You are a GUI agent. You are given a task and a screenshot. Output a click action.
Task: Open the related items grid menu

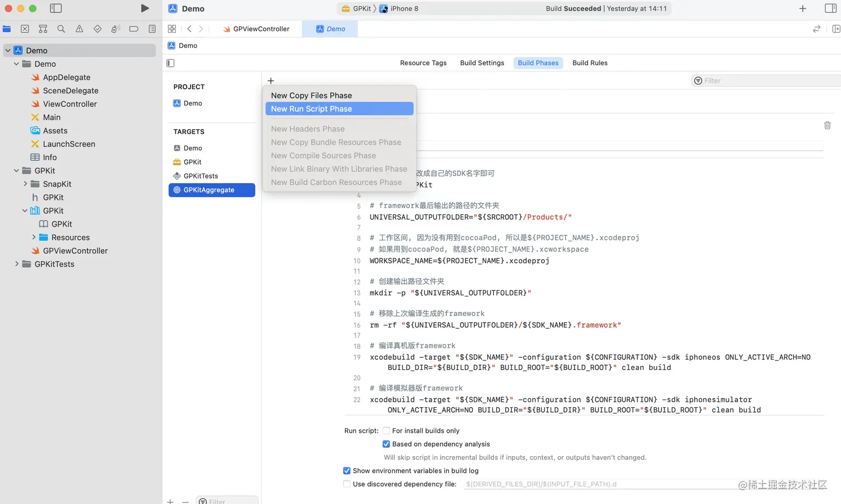tap(172, 29)
